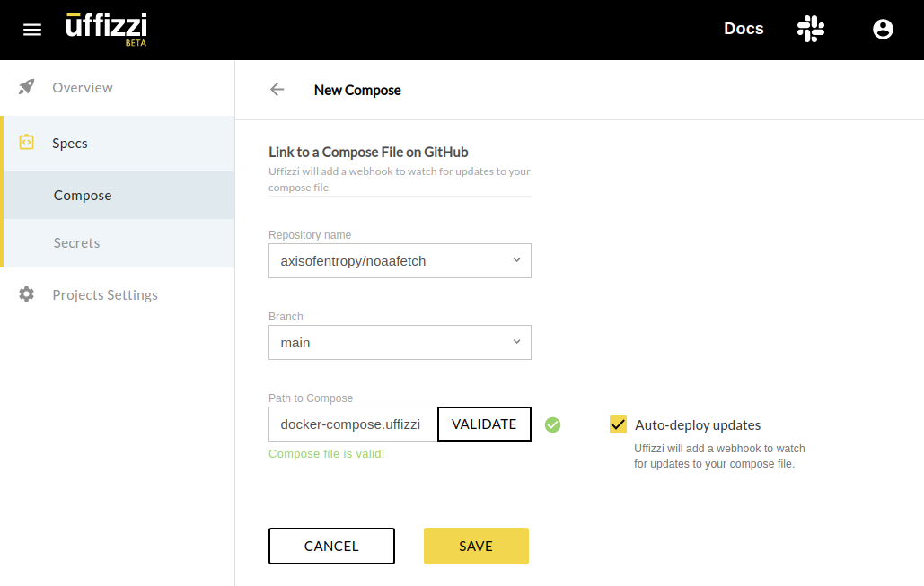Click the Uffizzi logo
The height and width of the screenshot is (586, 924).
(x=106, y=29)
